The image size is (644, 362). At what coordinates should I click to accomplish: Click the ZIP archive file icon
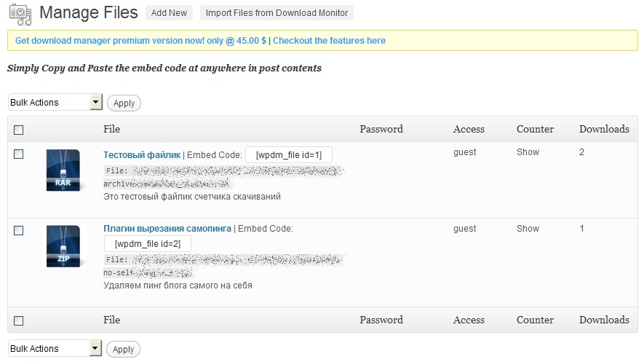tap(63, 246)
